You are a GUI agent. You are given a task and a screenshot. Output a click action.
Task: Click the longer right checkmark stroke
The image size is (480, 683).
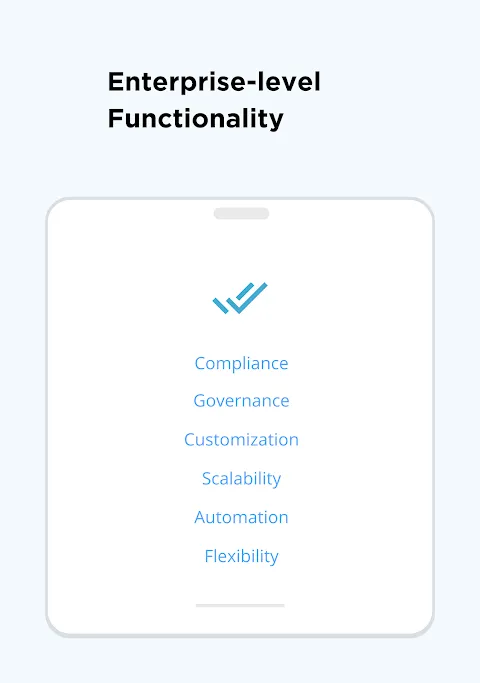[x=249, y=298]
